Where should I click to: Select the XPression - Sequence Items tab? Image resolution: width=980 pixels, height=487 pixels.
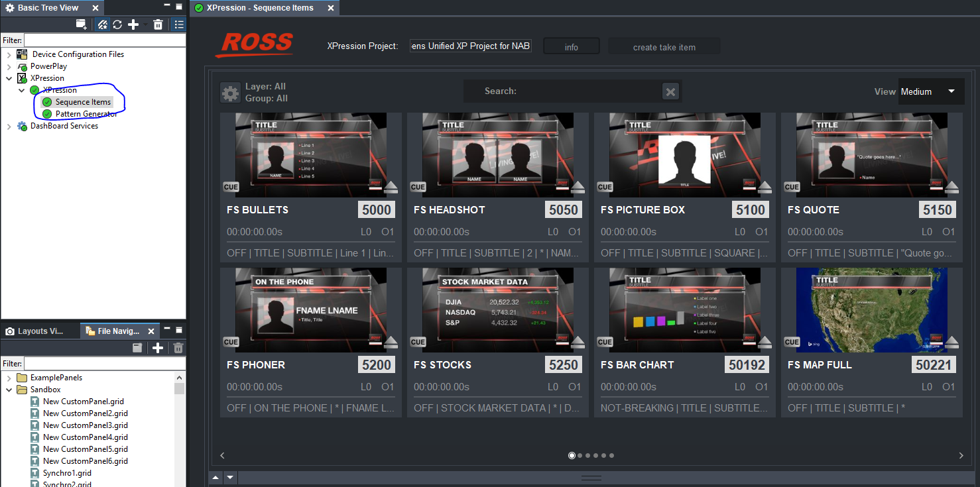coord(264,8)
